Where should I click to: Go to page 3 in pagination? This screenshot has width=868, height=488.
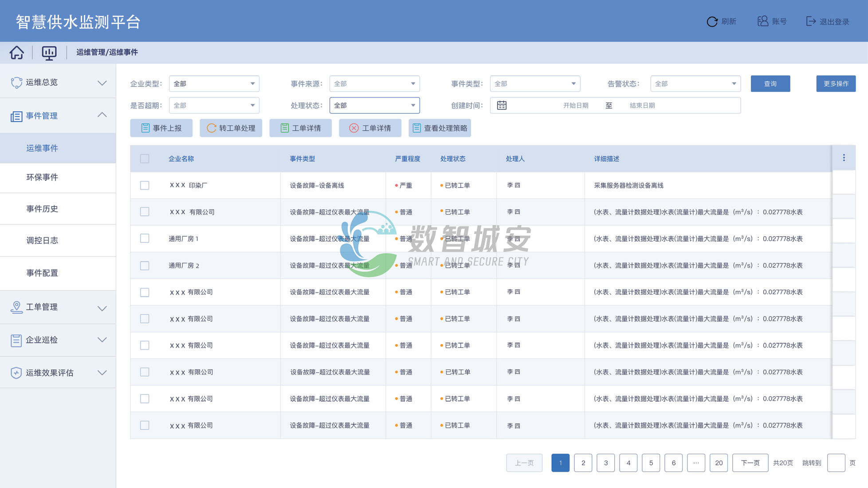pyautogui.click(x=605, y=463)
